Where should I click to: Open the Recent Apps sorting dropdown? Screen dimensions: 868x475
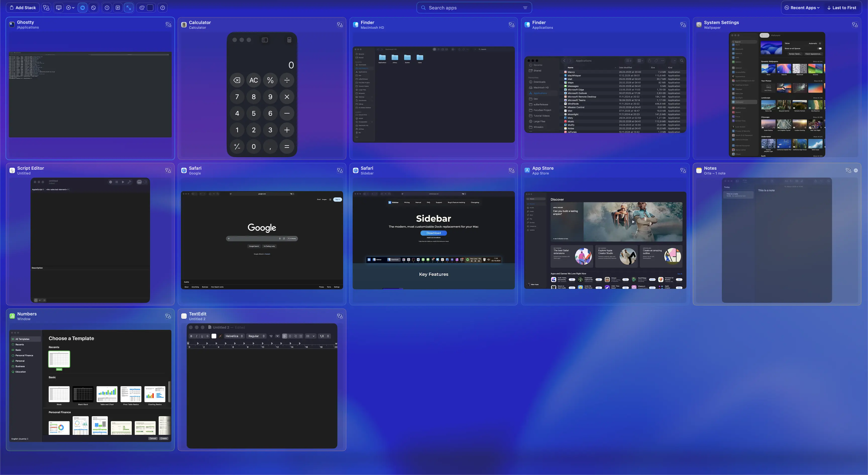pos(802,8)
